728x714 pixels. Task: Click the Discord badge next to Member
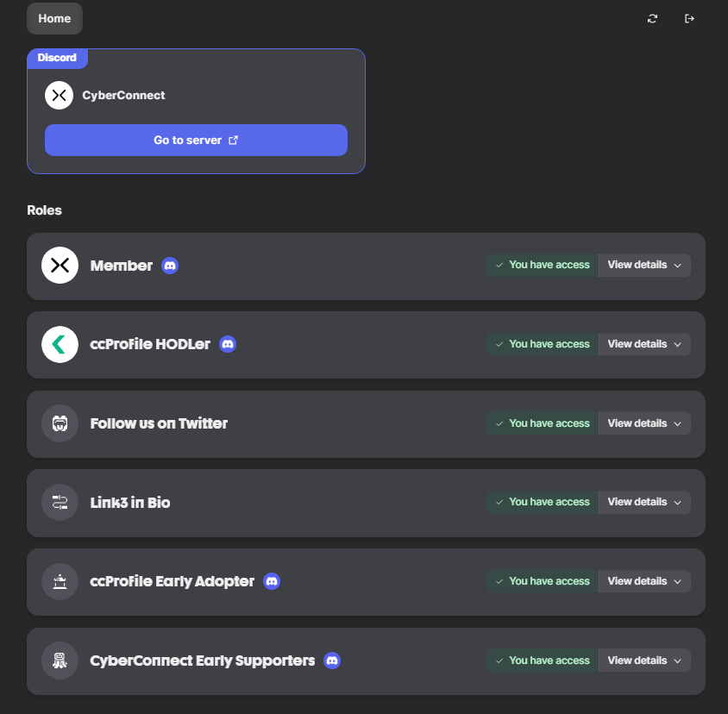[x=170, y=266]
